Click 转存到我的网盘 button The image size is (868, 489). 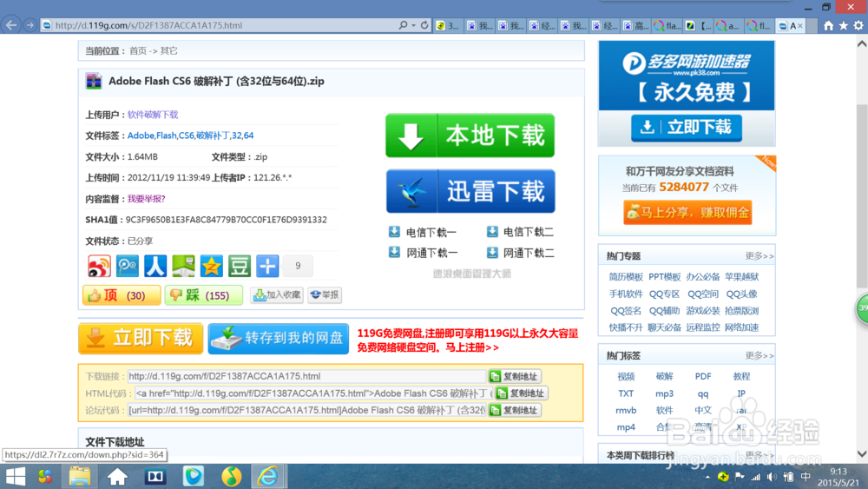click(279, 339)
